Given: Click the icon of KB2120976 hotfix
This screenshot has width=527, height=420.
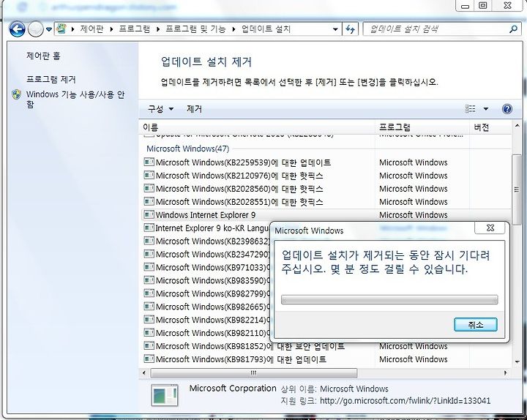Looking at the screenshot, I should [x=149, y=176].
